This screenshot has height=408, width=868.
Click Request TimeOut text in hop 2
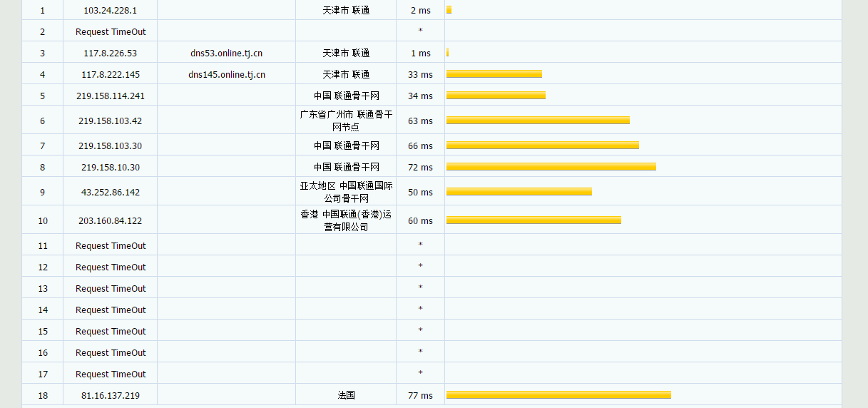[x=111, y=32]
